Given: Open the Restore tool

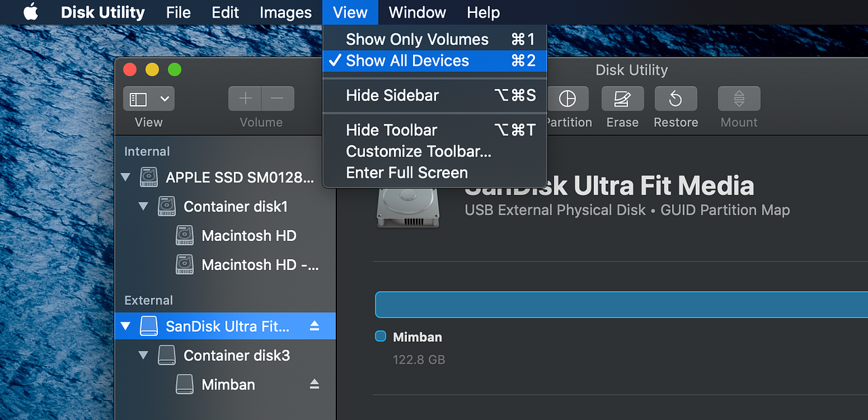Looking at the screenshot, I should coord(675,100).
